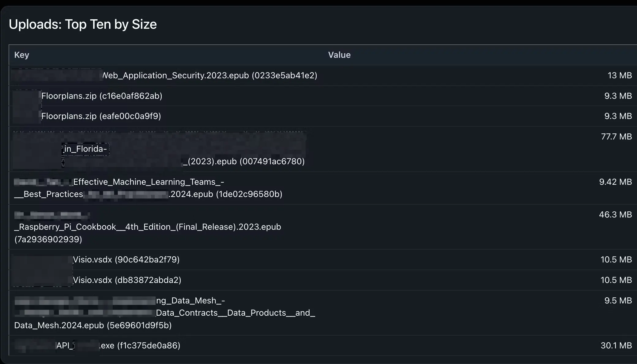Open the Data_Mesh.2024.epub entry
This screenshot has width=637, height=364.
[x=93, y=325]
